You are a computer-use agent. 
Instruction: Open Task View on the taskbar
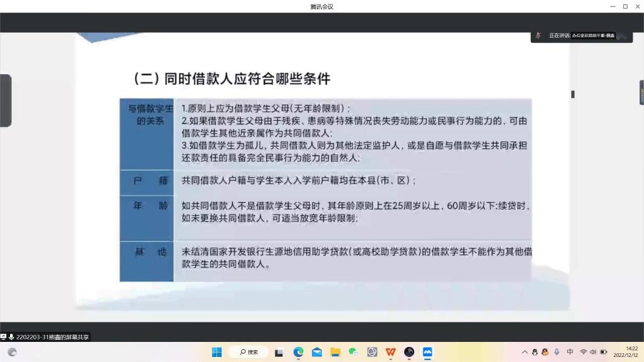[279, 352]
